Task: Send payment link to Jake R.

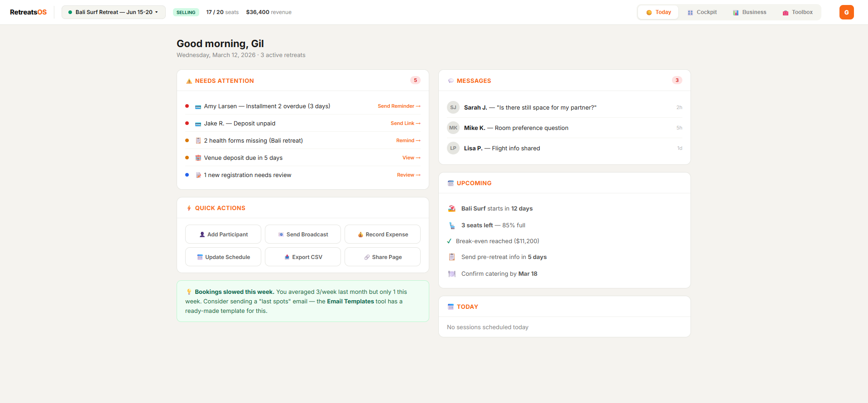Action: 405,123
